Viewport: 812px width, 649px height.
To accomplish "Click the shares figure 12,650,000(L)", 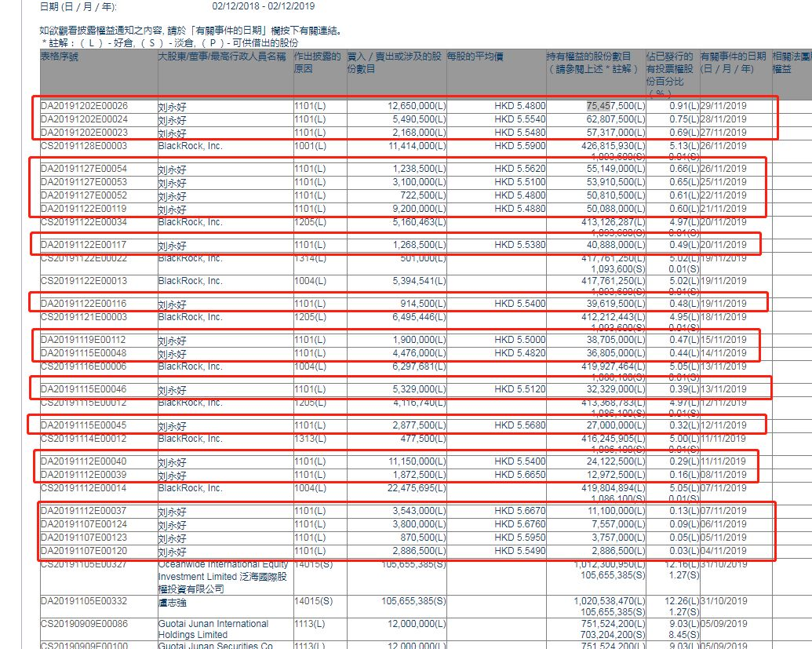I will 417,106.
